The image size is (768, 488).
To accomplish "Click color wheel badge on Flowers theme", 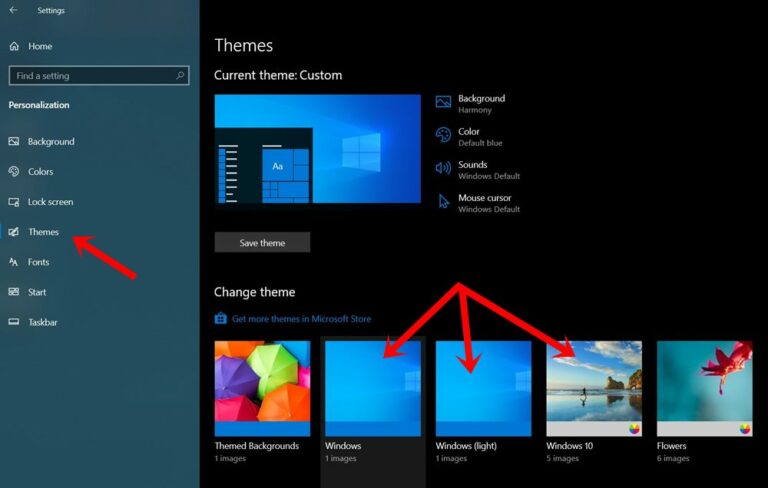I will [745, 429].
